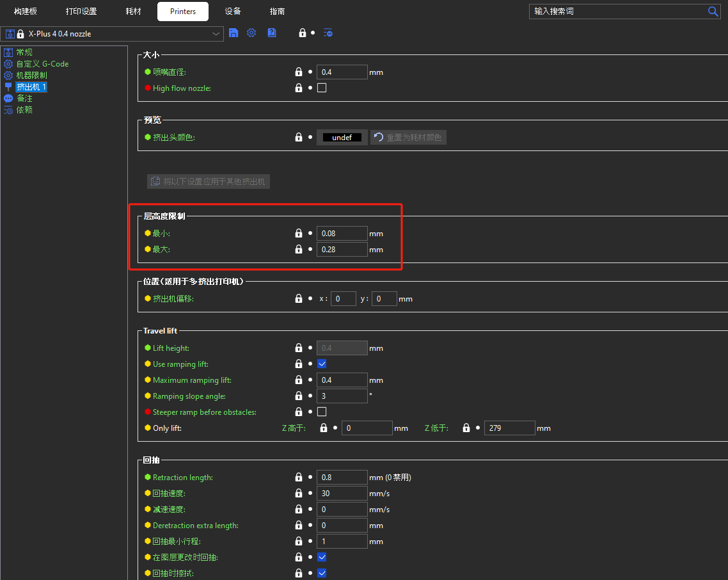Click the lock icon for 挤出头颜色
Viewport: 728px width, 580px height.
coord(299,137)
